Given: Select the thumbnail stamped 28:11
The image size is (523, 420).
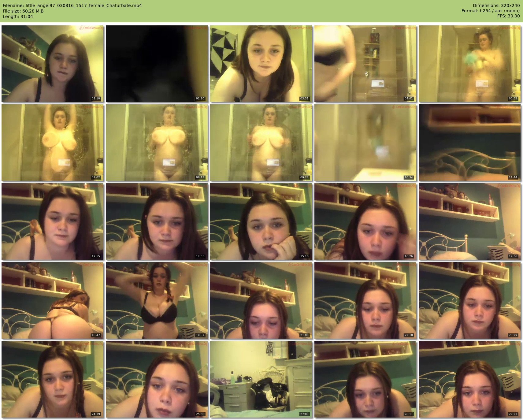Looking at the screenshot, I should click(x=365, y=379).
